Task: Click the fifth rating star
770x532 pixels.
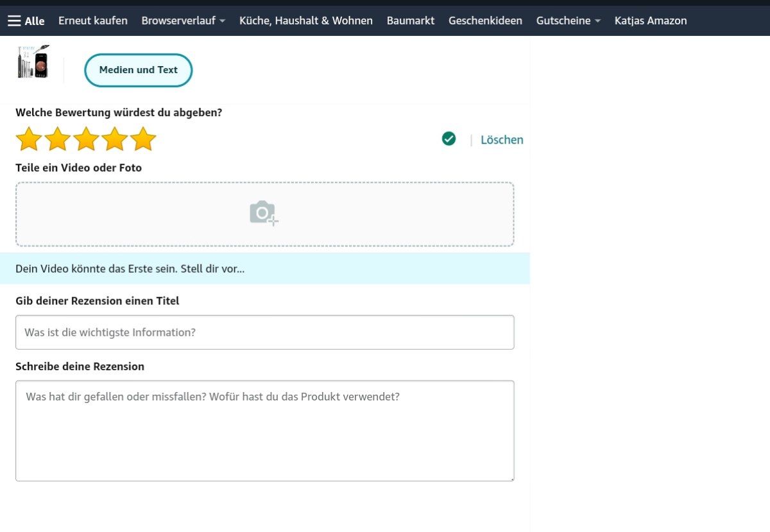Action: tap(143, 139)
